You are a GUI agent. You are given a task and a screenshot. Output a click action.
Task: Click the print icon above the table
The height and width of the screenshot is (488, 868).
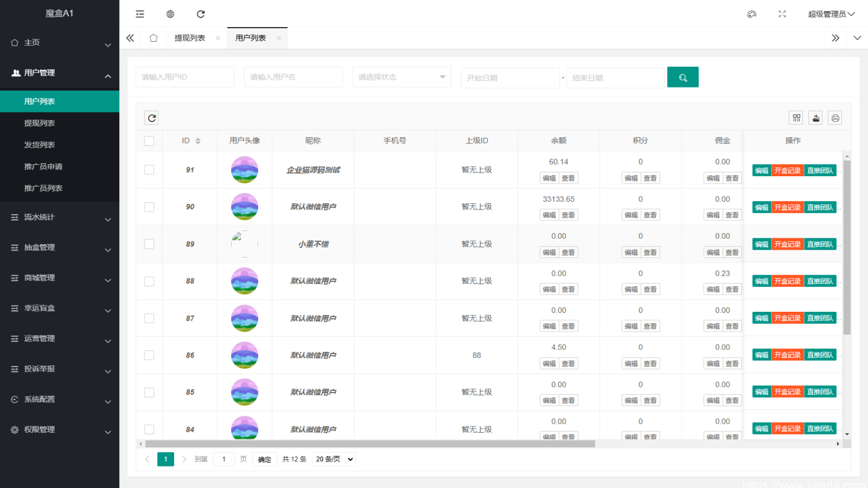pos(835,117)
